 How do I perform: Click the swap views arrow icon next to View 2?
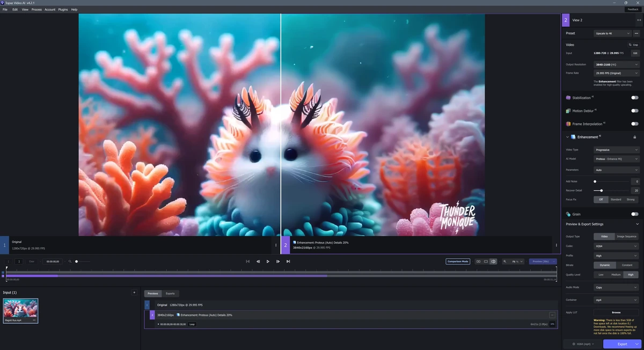639,20
